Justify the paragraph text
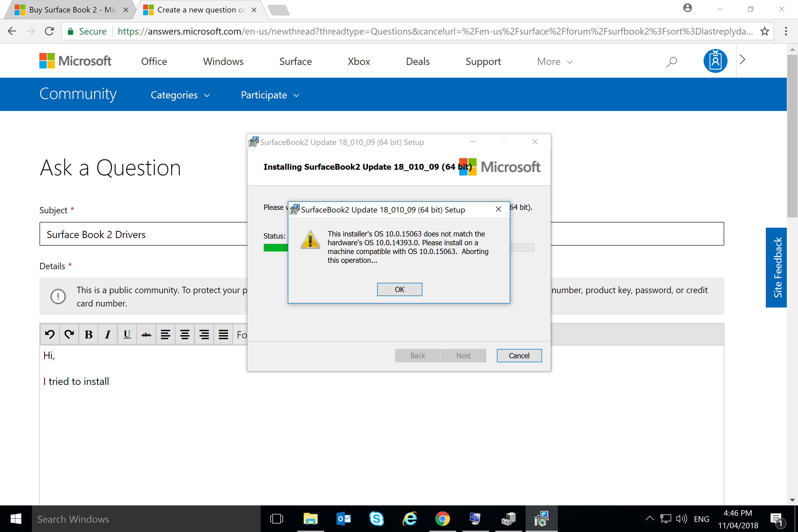 click(x=223, y=335)
